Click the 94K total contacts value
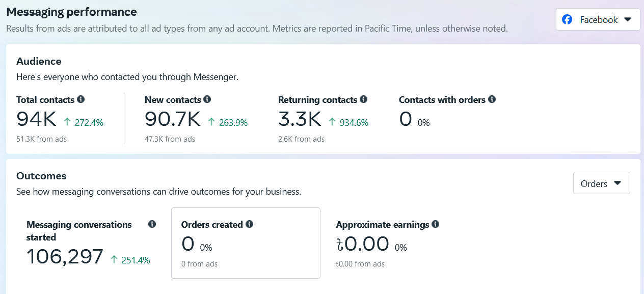 click(36, 120)
